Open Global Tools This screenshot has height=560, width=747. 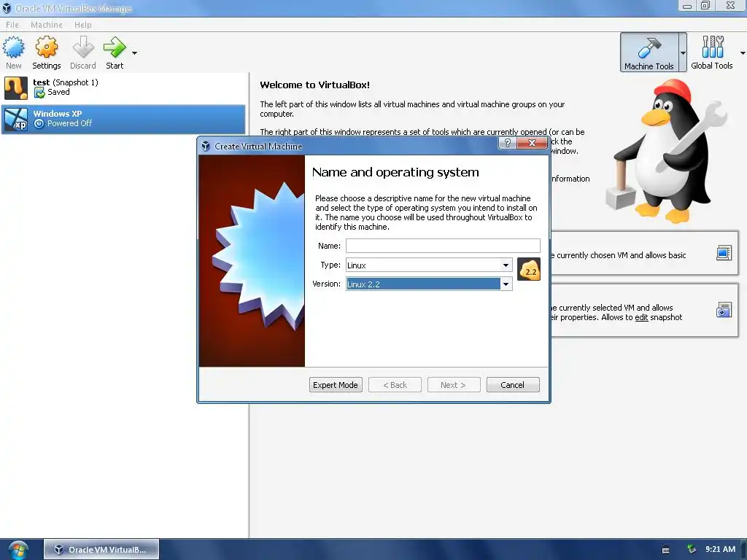pyautogui.click(x=712, y=52)
